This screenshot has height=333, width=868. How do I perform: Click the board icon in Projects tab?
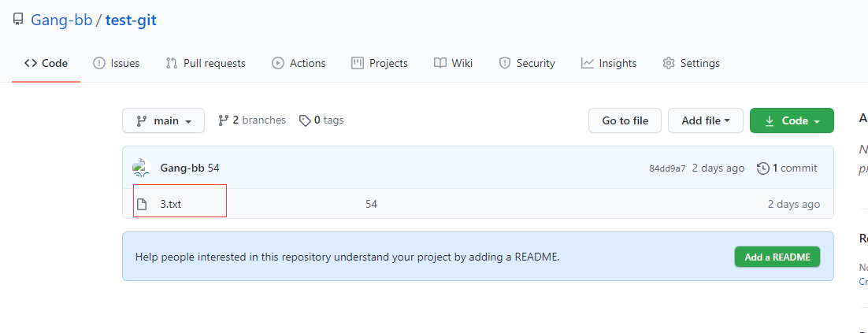(358, 63)
